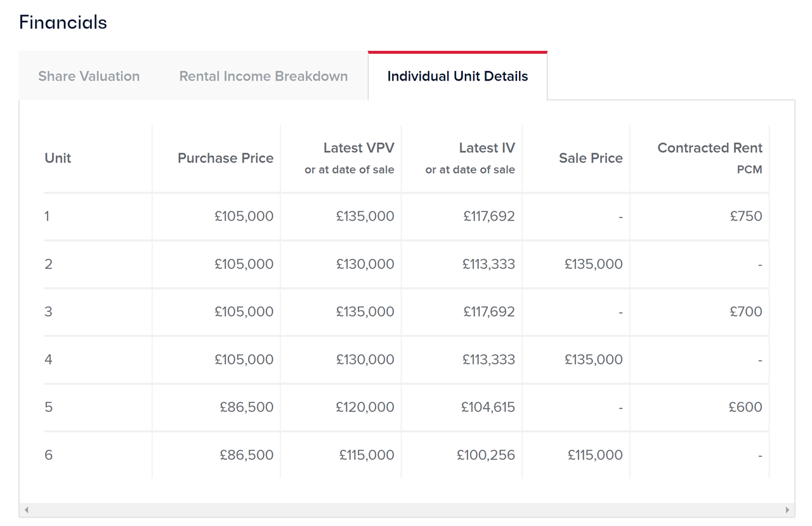Select the Individual Unit Details tab
This screenshot has height=526, width=812.
[x=457, y=76]
